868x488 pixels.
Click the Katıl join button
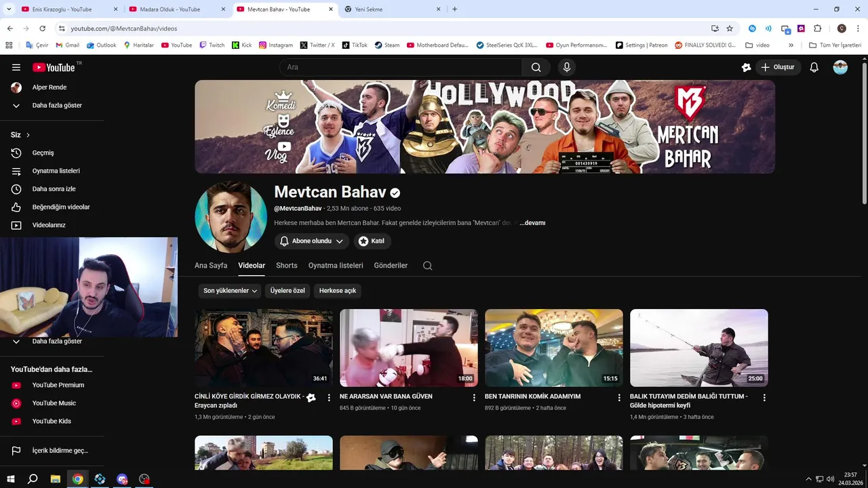(372, 241)
